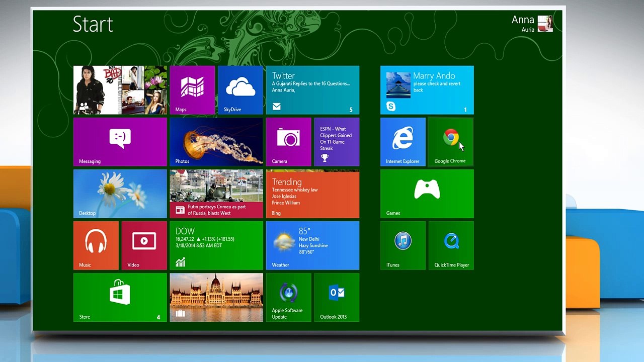Open the Maps tile
Screen dimensions: 644x362
[x=192, y=90]
